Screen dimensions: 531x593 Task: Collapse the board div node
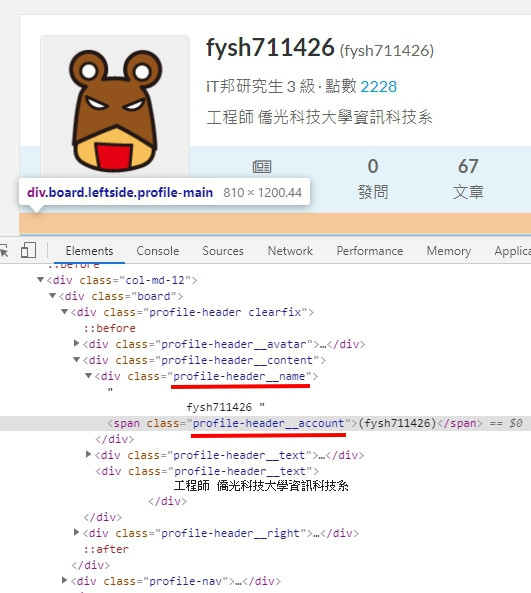point(53,296)
